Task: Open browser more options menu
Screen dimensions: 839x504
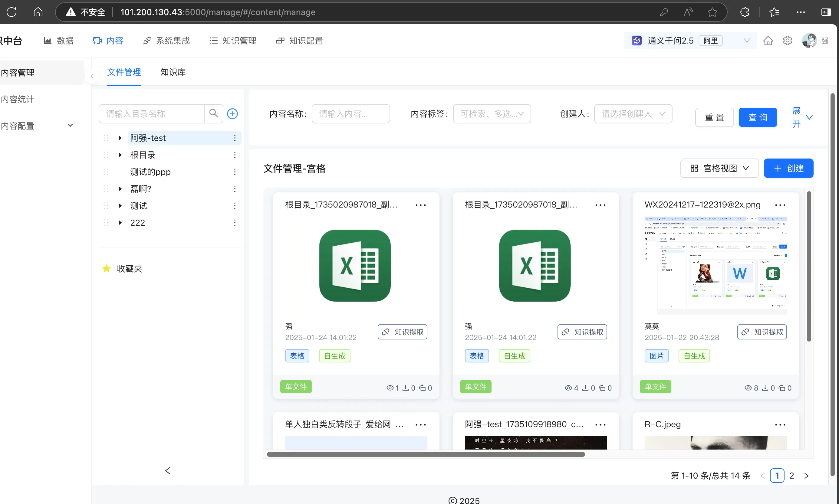Action: tap(801, 12)
